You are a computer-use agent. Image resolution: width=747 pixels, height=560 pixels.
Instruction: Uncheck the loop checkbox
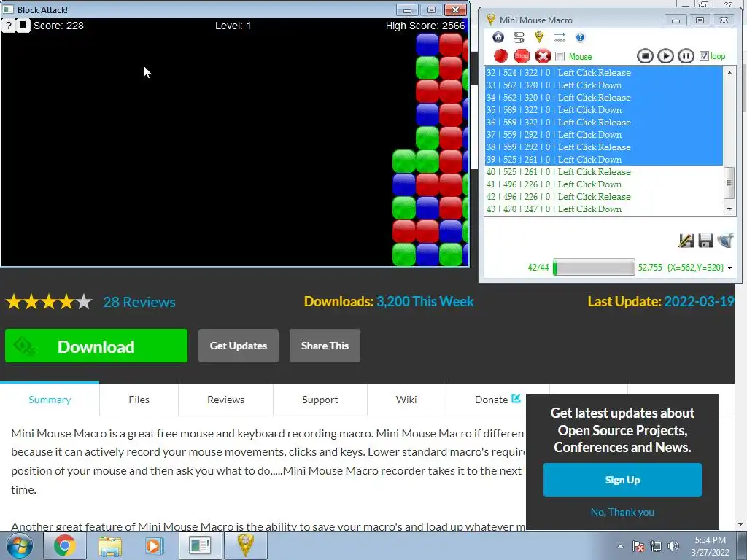click(704, 56)
